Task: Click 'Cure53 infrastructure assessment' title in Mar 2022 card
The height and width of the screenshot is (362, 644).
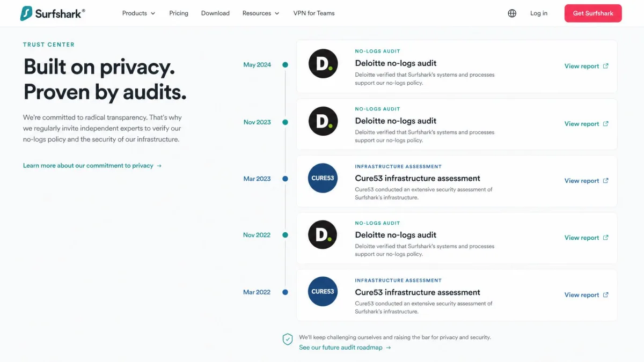Action: pos(418,292)
